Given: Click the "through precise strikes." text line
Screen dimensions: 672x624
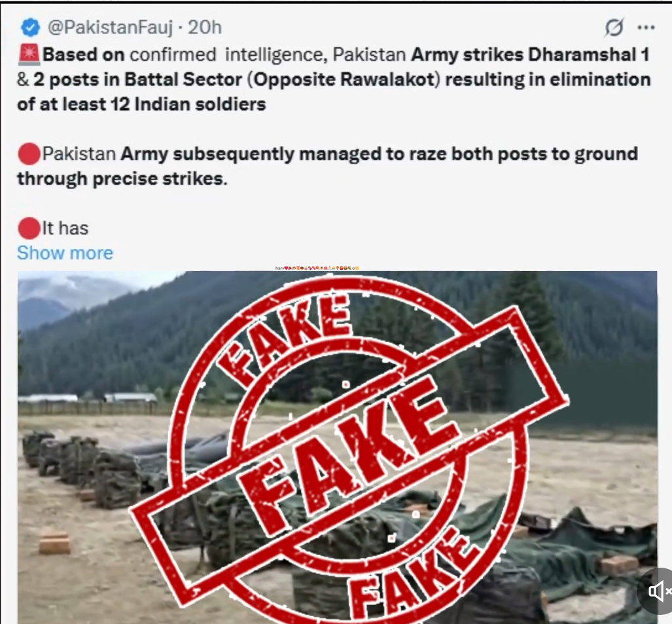Looking at the screenshot, I should click(122, 179).
